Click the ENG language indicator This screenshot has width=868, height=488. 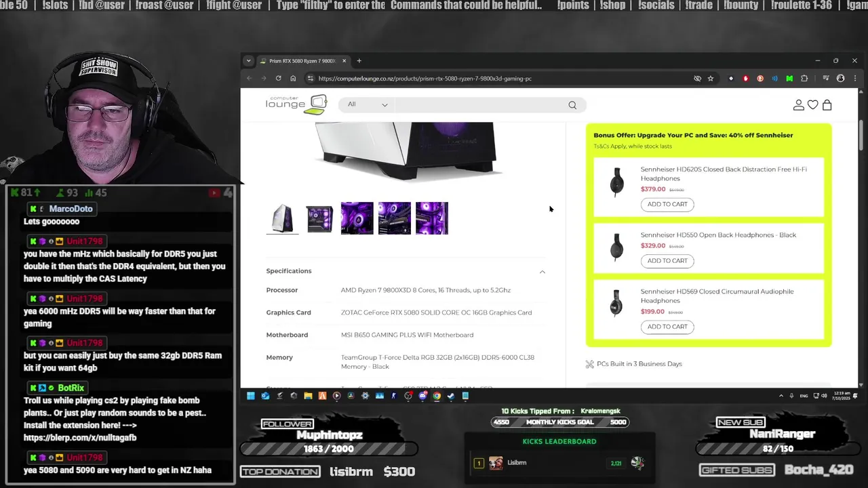click(804, 396)
